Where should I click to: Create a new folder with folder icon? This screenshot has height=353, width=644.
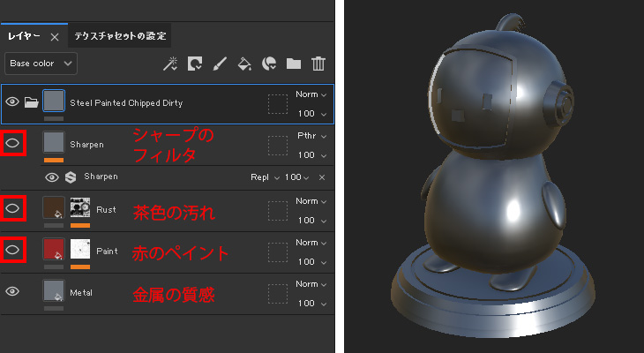coord(294,64)
